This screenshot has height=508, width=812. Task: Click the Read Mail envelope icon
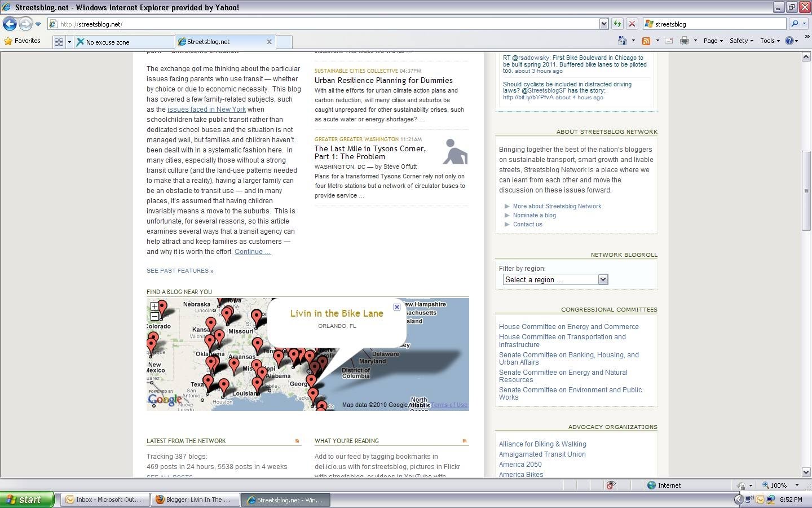coord(669,41)
